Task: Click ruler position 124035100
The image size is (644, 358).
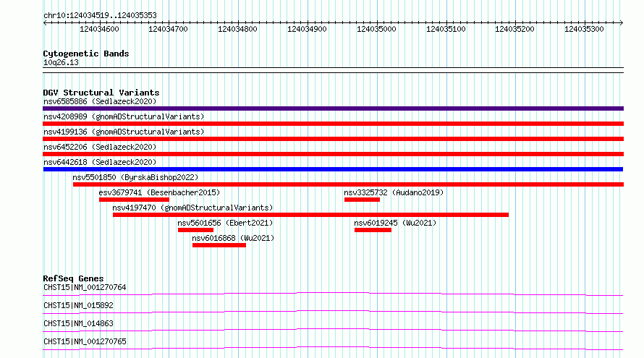Action: coord(446,29)
